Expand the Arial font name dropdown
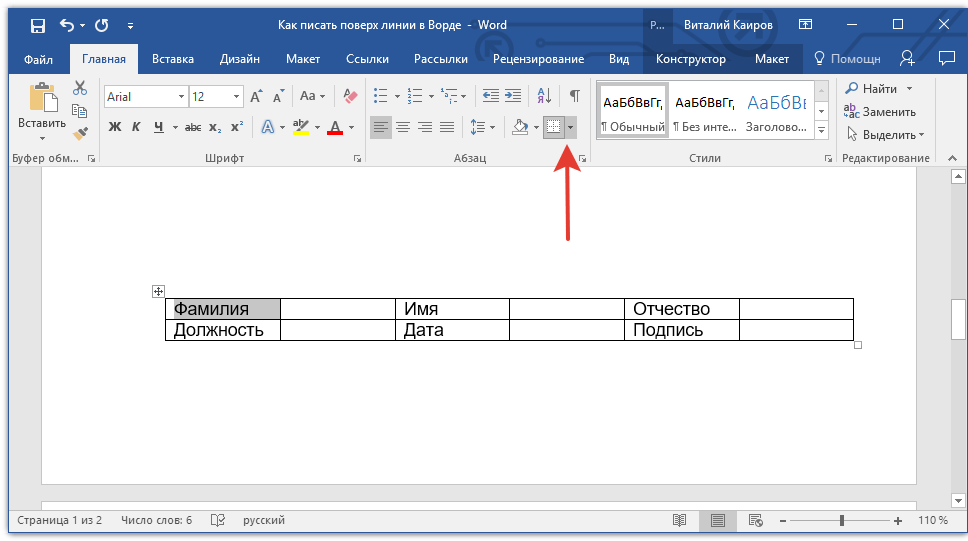The width and height of the screenshot is (968, 541). point(181,97)
